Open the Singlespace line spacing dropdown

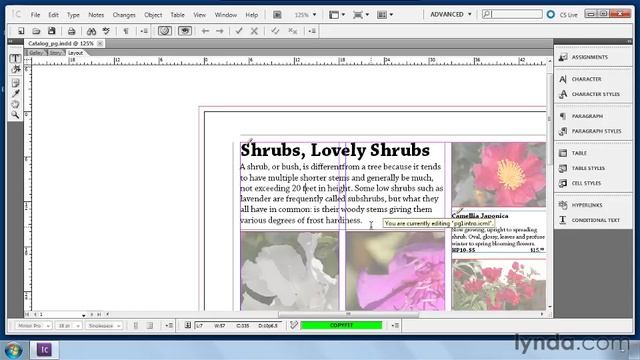[x=104, y=326]
